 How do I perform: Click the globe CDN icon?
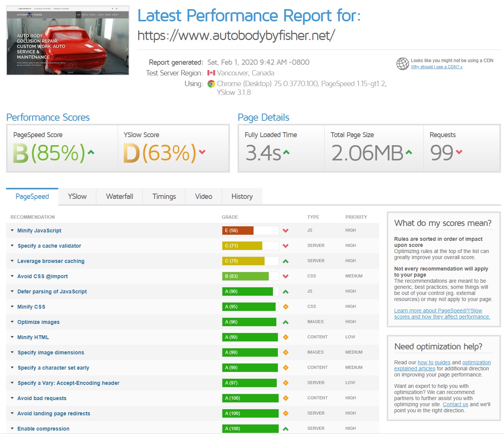(x=402, y=64)
